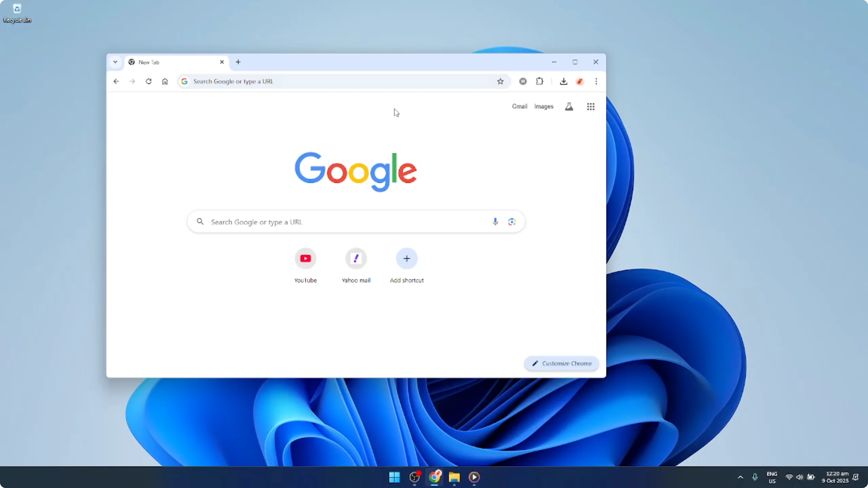868x488 pixels.
Task: Open the Extensions puzzle piece icon
Action: [x=539, y=81]
